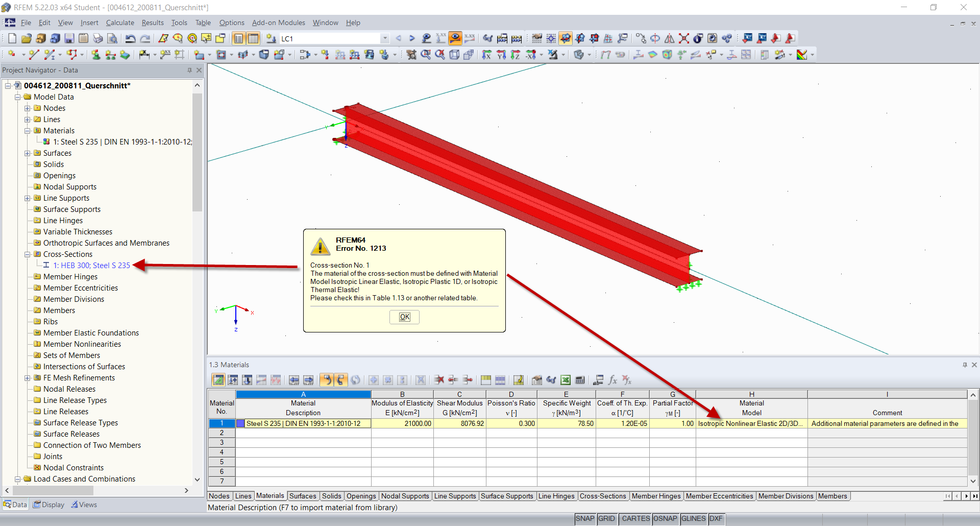The width and height of the screenshot is (980, 526).
Task: Toggle the CARTES status bar button
Action: tap(635, 519)
